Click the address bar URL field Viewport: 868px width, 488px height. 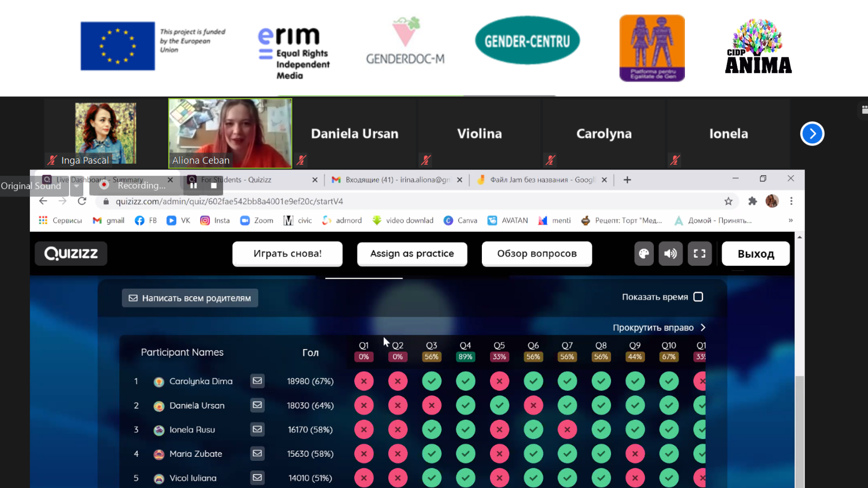407,202
